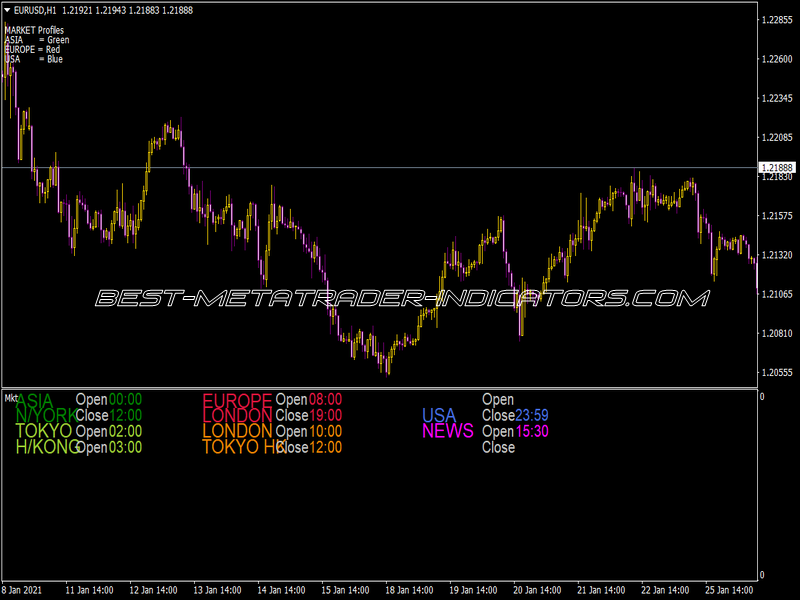Click the 1.22600 price scale label

[777, 59]
